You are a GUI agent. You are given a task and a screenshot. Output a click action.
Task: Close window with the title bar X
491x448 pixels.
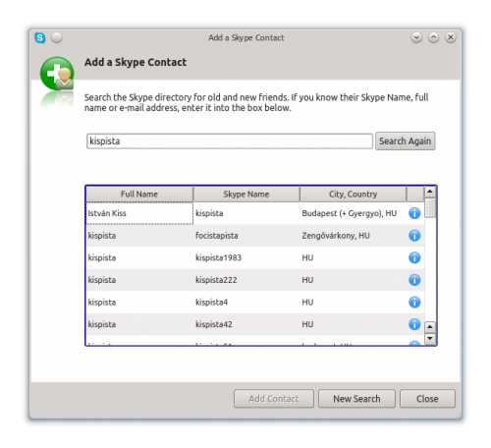451,37
